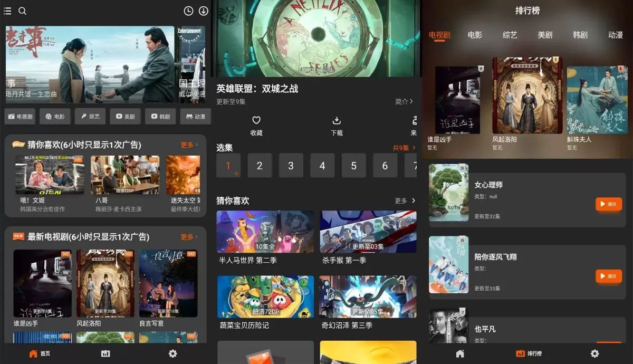Open the search magnifier icon
633x364 pixels.
point(22,11)
